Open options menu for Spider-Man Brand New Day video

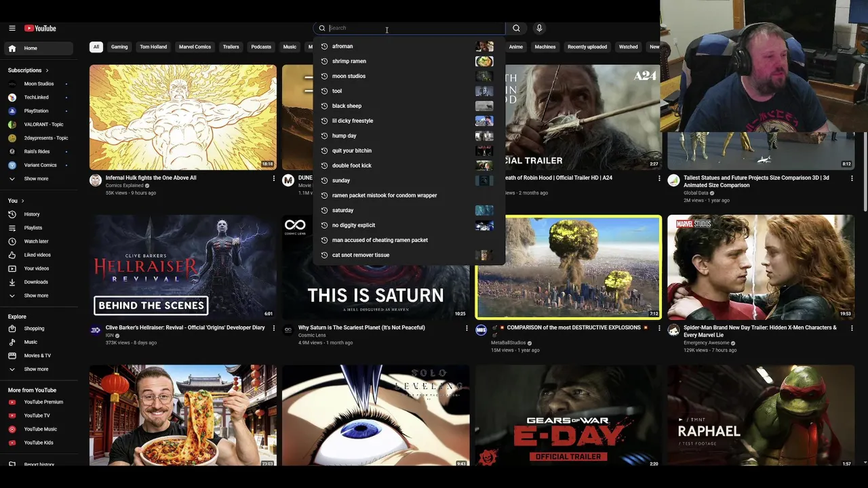tap(852, 328)
